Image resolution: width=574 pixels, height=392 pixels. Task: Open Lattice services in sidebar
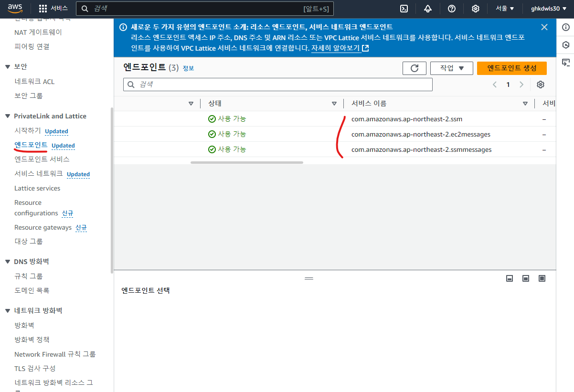tap(37, 189)
